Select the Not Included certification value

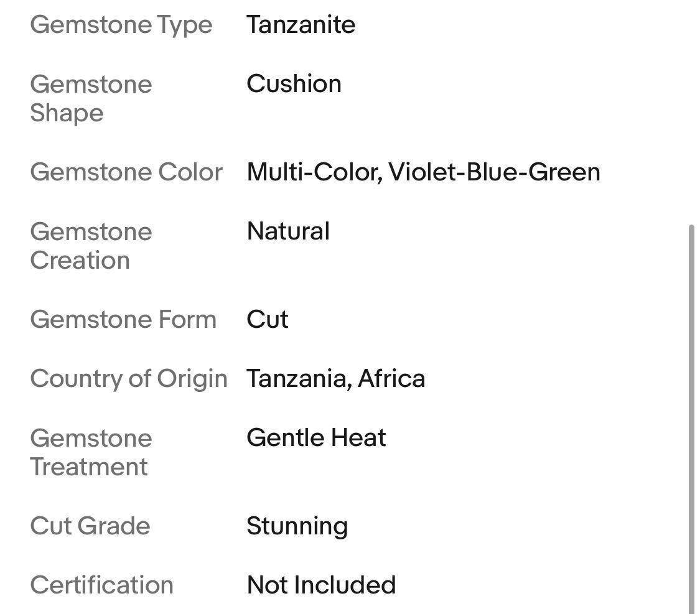321,585
